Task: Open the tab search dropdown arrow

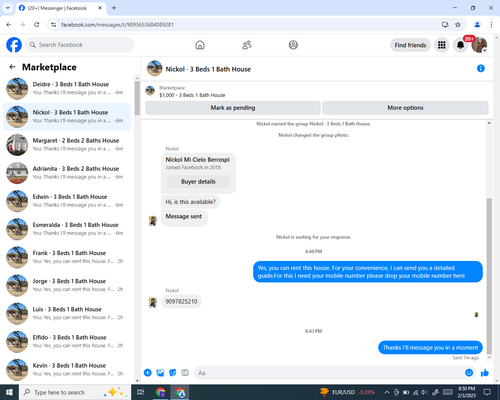Action: 8,8
